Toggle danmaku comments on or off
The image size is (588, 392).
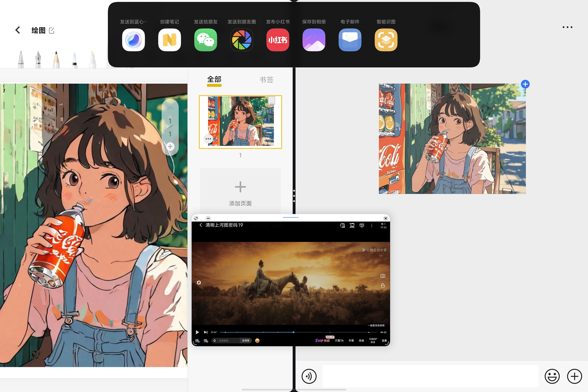[x=197, y=341]
